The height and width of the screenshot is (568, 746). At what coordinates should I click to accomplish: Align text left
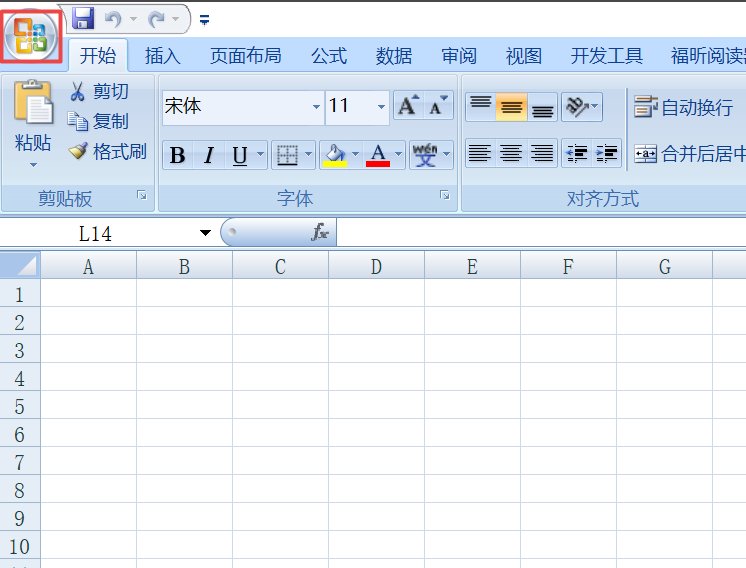tap(480, 153)
